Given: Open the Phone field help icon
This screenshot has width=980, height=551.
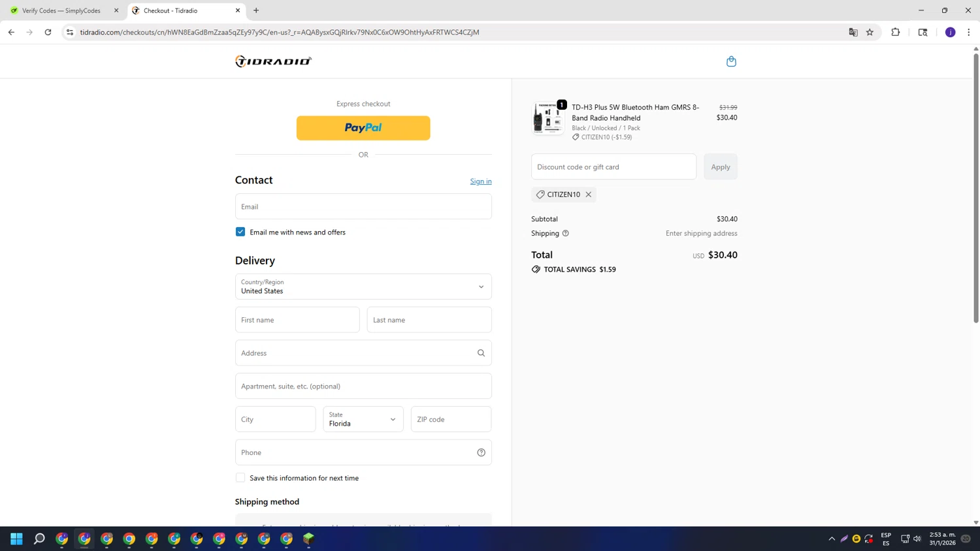Looking at the screenshot, I should click(481, 452).
